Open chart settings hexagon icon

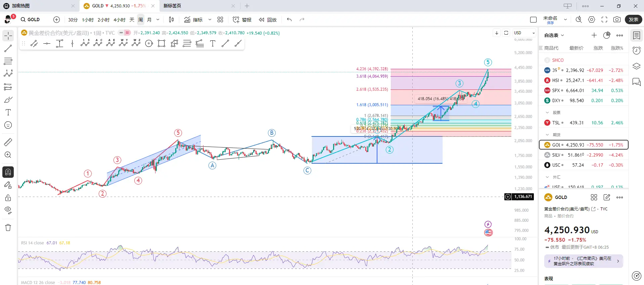pos(592,19)
